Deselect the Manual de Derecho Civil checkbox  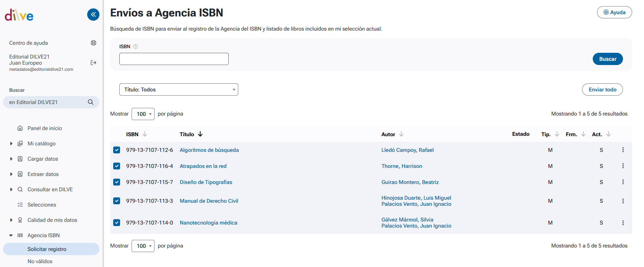pyautogui.click(x=117, y=201)
